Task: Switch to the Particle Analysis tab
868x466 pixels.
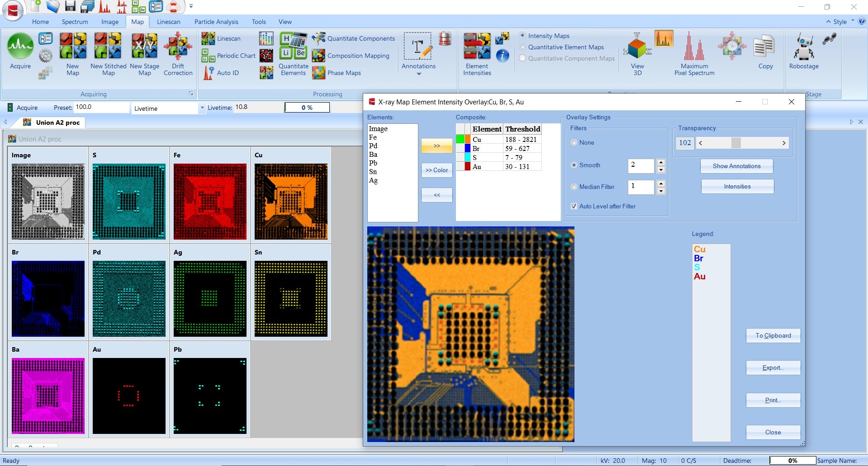Action: tap(216, 22)
